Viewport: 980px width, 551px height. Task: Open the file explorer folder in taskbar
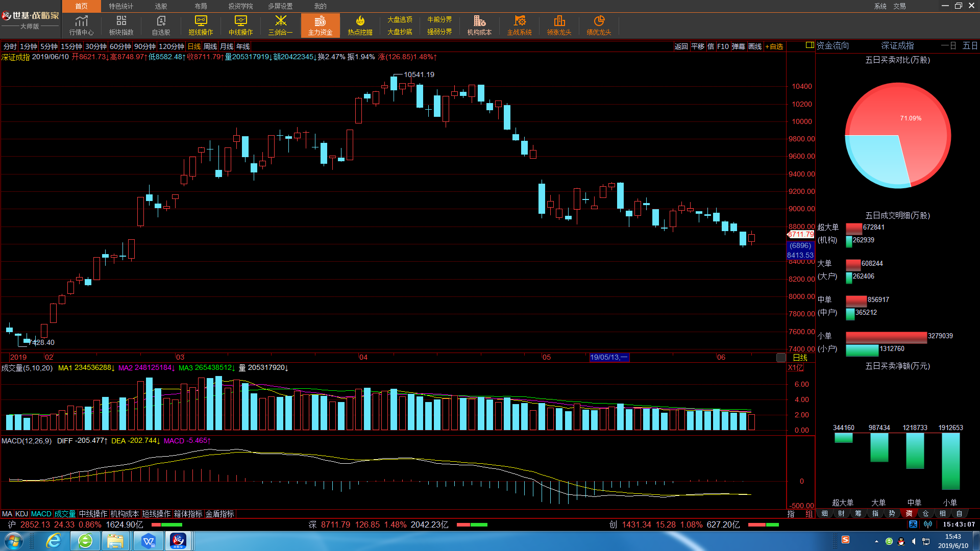(x=115, y=541)
